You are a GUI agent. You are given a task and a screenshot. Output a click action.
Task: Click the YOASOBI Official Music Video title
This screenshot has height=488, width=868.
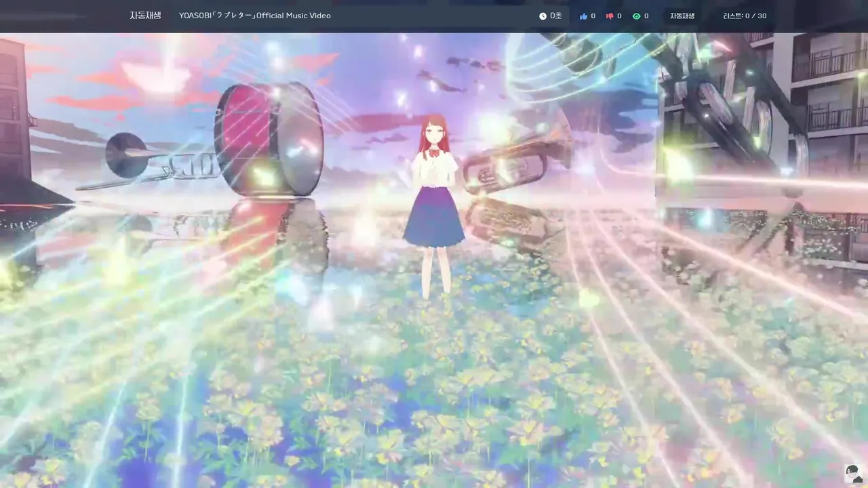(x=255, y=16)
